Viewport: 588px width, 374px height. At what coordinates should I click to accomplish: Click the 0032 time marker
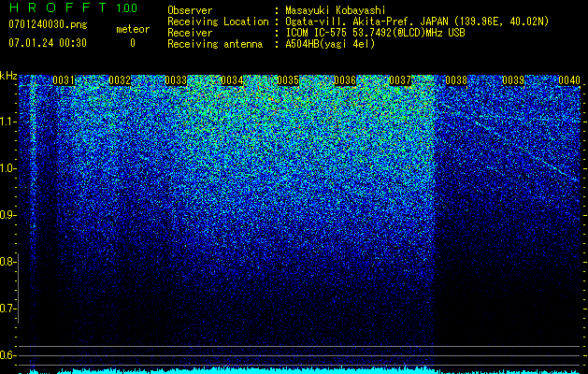pyautogui.click(x=120, y=80)
